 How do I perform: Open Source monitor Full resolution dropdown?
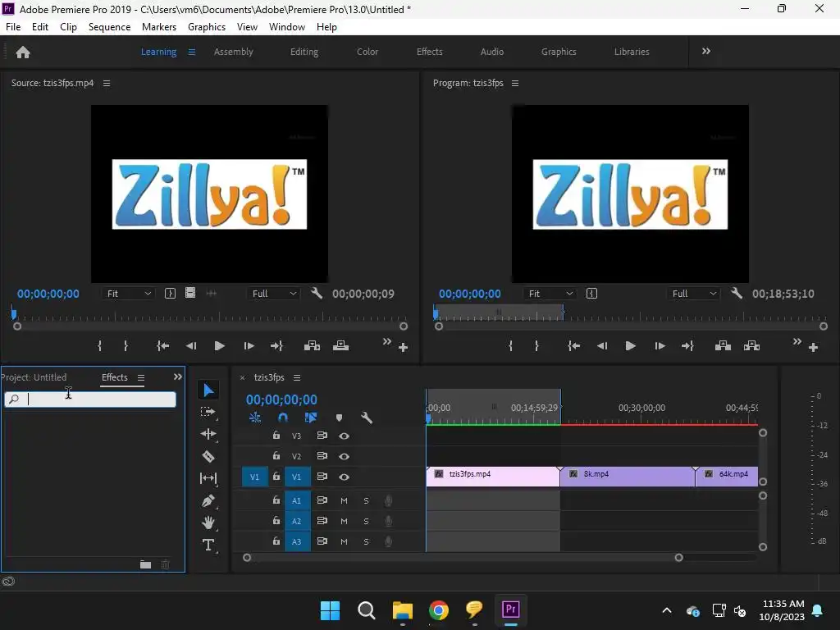tap(274, 294)
